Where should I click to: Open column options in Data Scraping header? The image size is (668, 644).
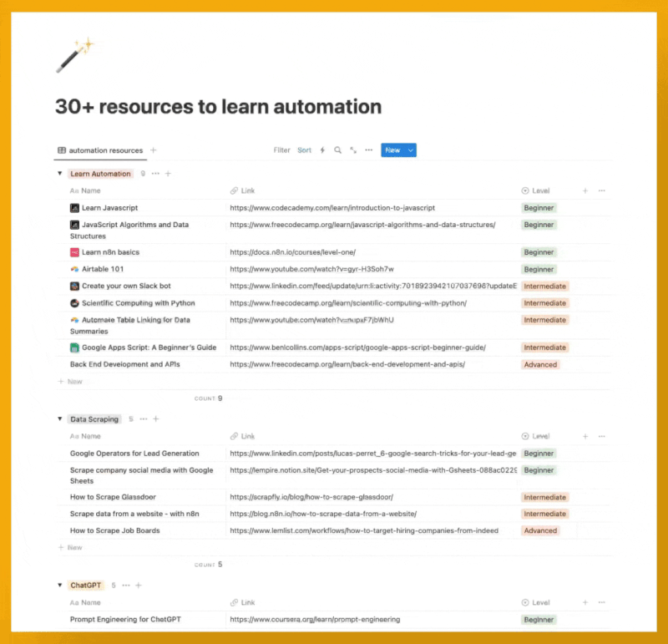tap(601, 436)
